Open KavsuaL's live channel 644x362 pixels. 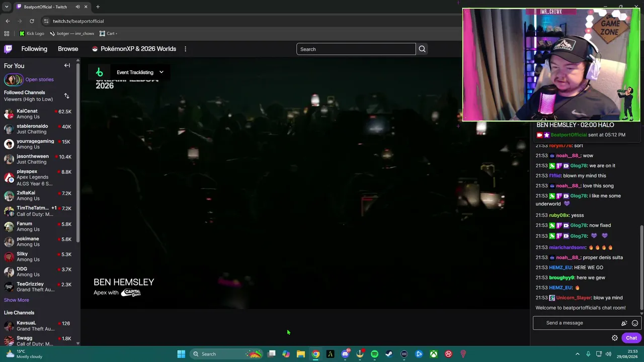point(38,326)
